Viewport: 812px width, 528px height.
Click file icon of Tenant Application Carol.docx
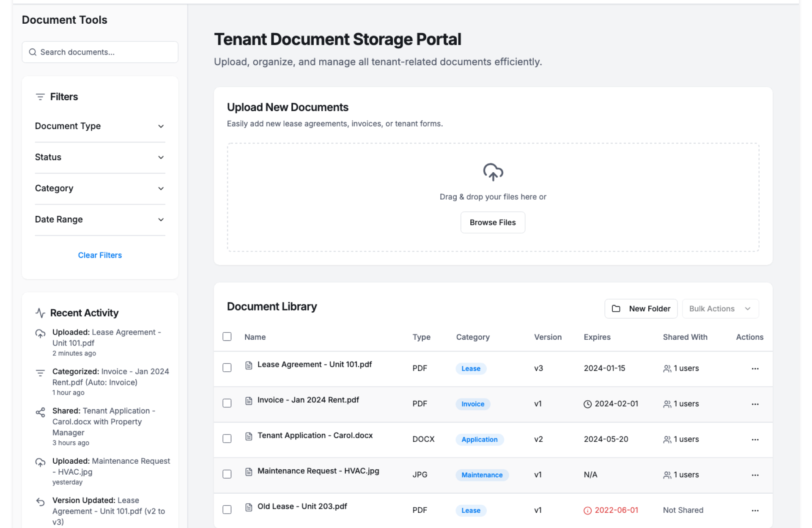click(249, 436)
